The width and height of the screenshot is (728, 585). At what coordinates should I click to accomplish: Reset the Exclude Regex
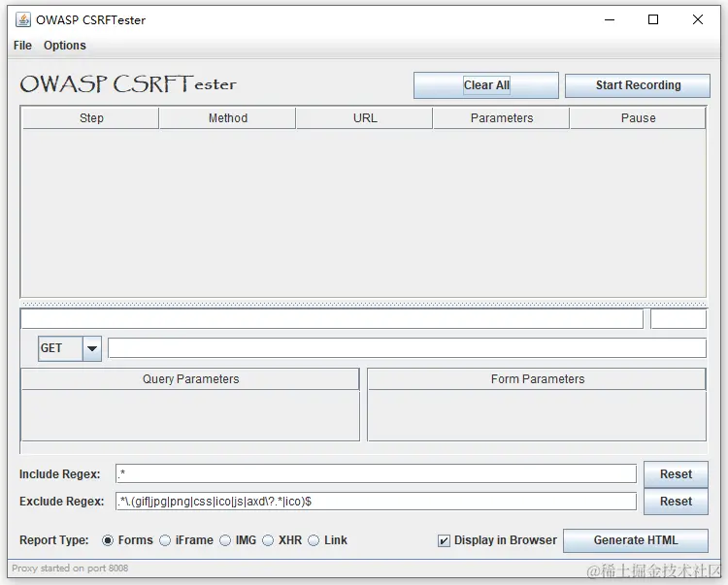pyautogui.click(x=676, y=502)
